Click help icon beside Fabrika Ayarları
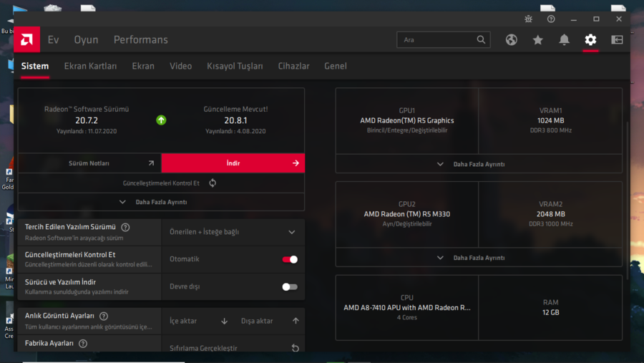The width and height of the screenshot is (644, 363). click(83, 343)
